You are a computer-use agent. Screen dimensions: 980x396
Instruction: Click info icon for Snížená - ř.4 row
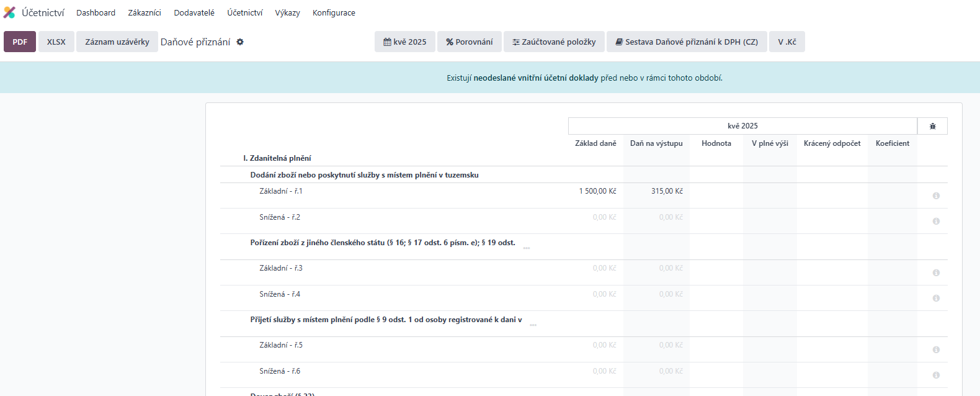click(936, 298)
